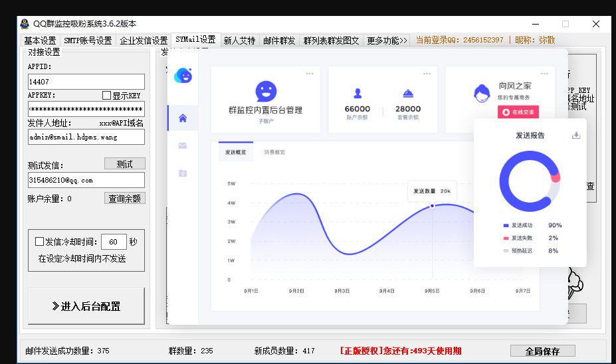616x364 pixels.
Task: Close the QQ群监控 window
Action: 596,24
